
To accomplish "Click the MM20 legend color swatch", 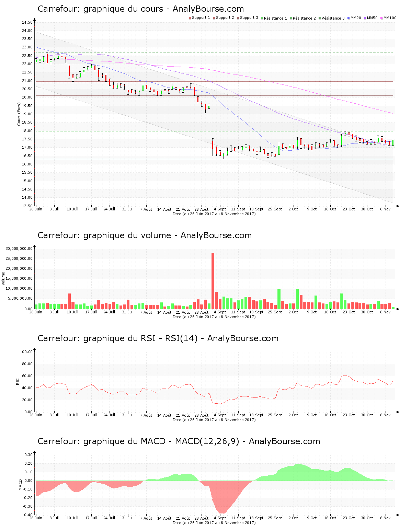I will (349, 18).
